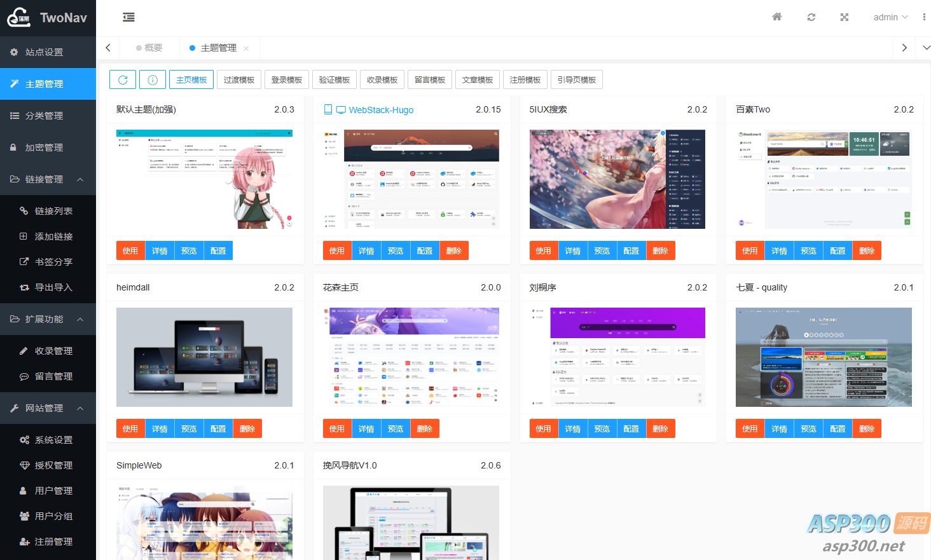Click the info icon next to the theme refresh button
931x560 pixels.
click(152, 79)
